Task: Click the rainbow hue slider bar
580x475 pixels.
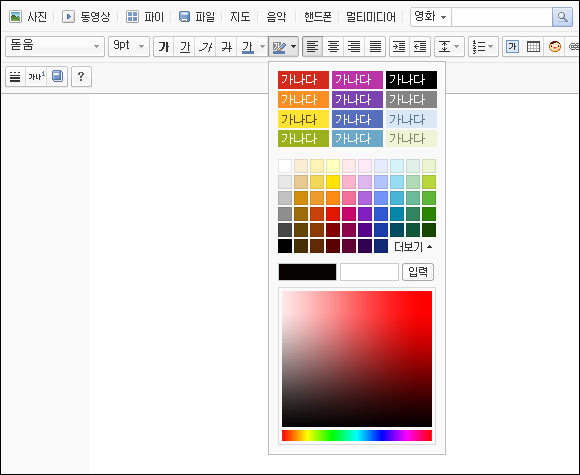Action: pyautogui.click(x=357, y=435)
